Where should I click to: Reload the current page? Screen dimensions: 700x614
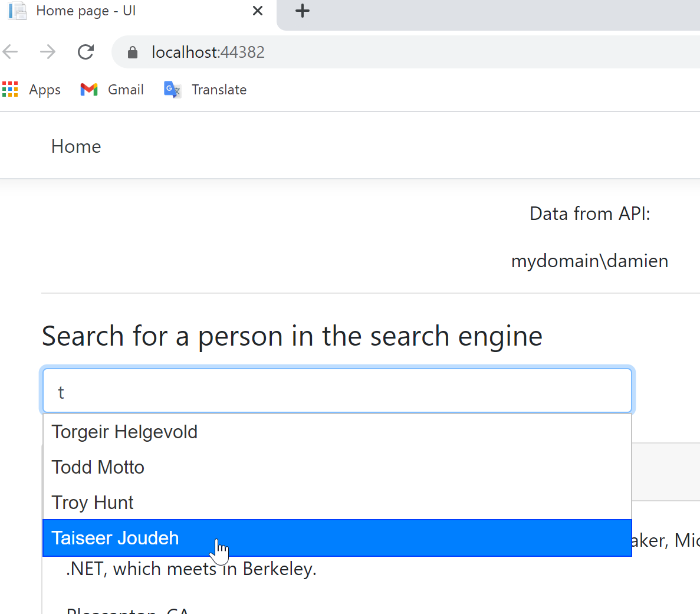click(x=86, y=52)
